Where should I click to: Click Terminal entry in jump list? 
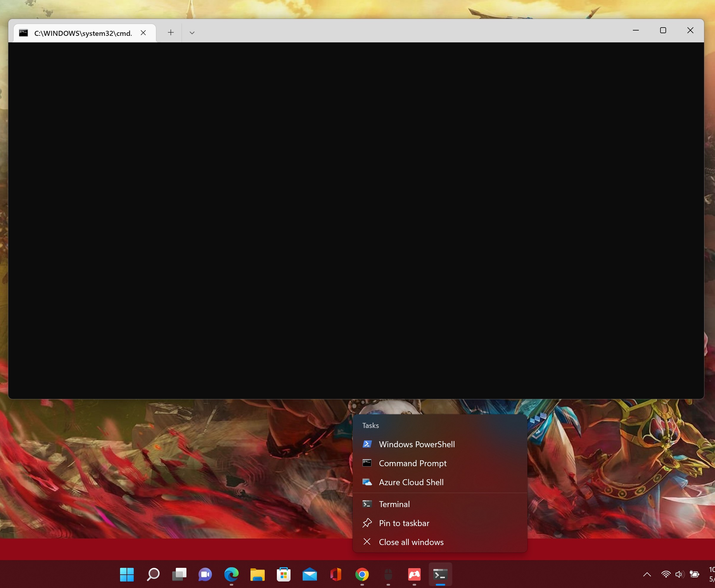point(394,504)
